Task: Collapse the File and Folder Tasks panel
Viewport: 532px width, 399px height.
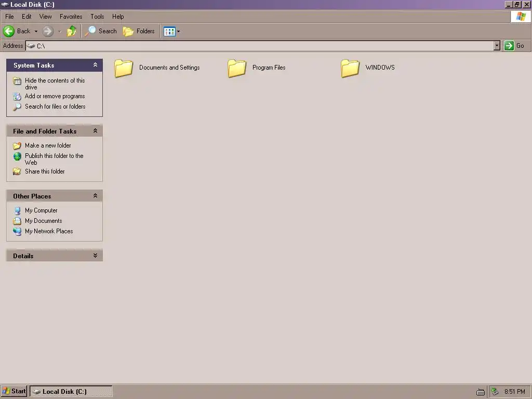Action: (x=96, y=130)
